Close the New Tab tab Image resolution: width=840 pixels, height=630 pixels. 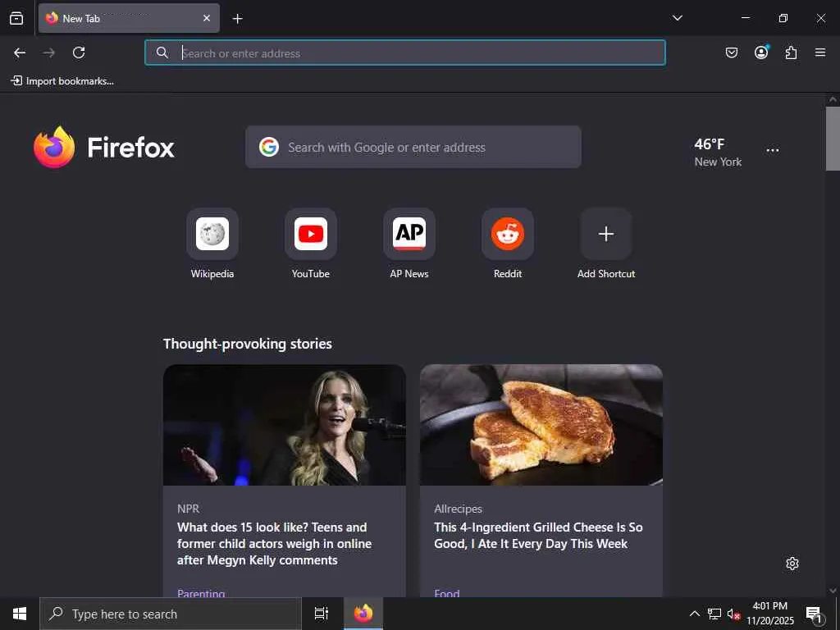(206, 18)
